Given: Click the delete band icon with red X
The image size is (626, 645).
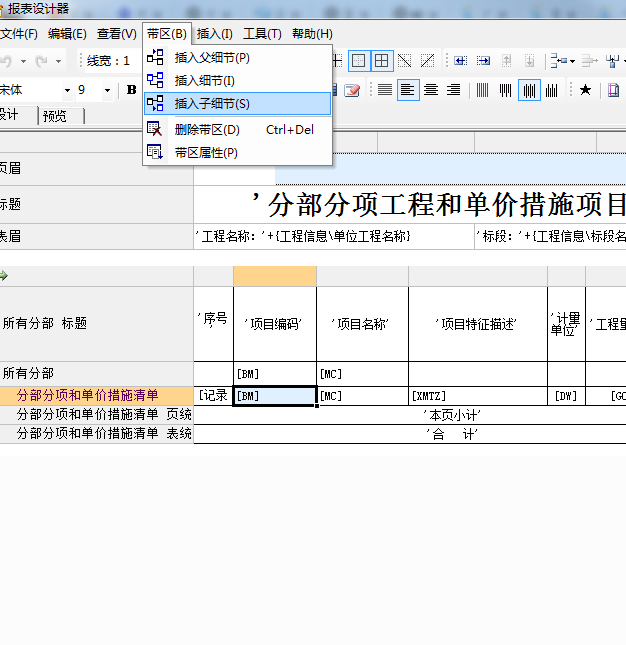Looking at the screenshot, I should (155, 129).
